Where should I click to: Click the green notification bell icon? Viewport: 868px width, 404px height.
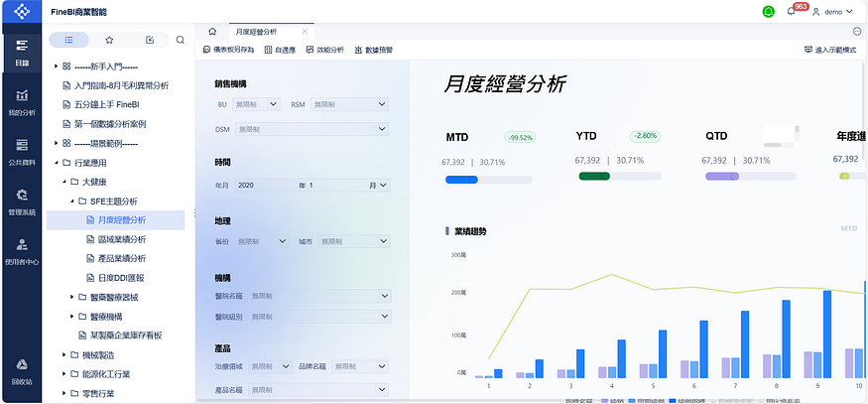[x=769, y=11]
